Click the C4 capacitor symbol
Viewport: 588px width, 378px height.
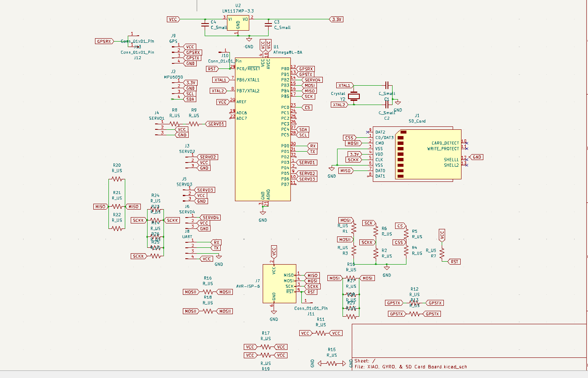205,24
